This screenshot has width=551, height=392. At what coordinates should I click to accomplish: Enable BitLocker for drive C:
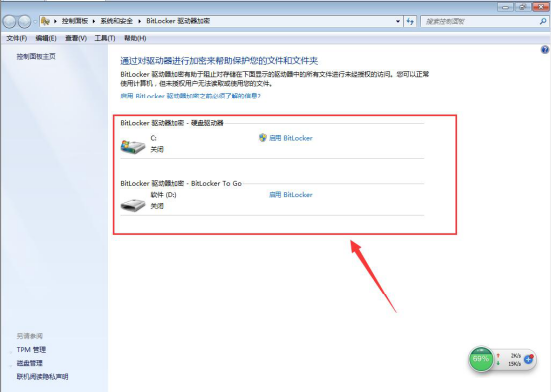pos(290,138)
